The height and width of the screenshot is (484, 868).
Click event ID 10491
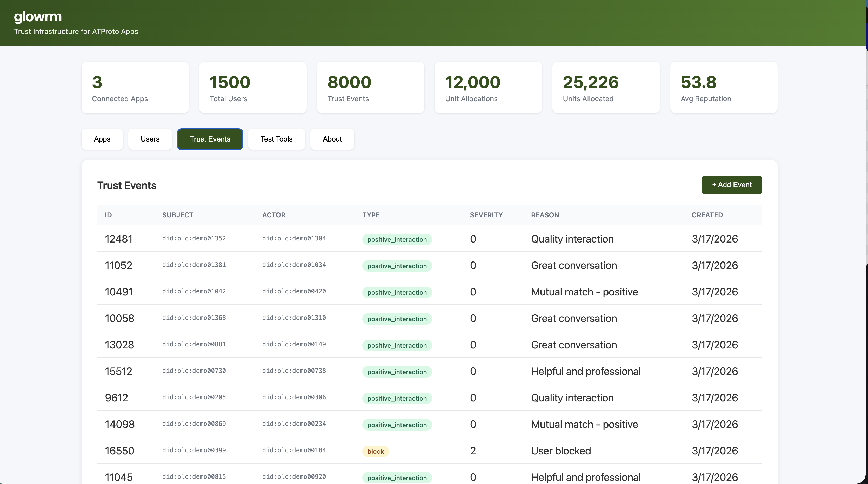click(x=119, y=292)
